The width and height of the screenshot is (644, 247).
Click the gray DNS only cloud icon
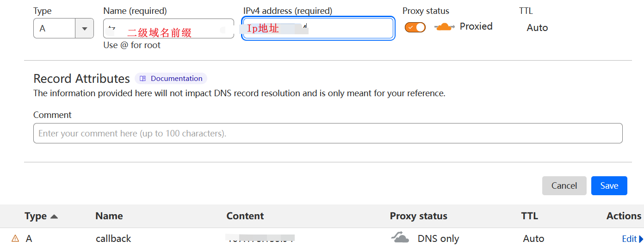tap(400, 238)
